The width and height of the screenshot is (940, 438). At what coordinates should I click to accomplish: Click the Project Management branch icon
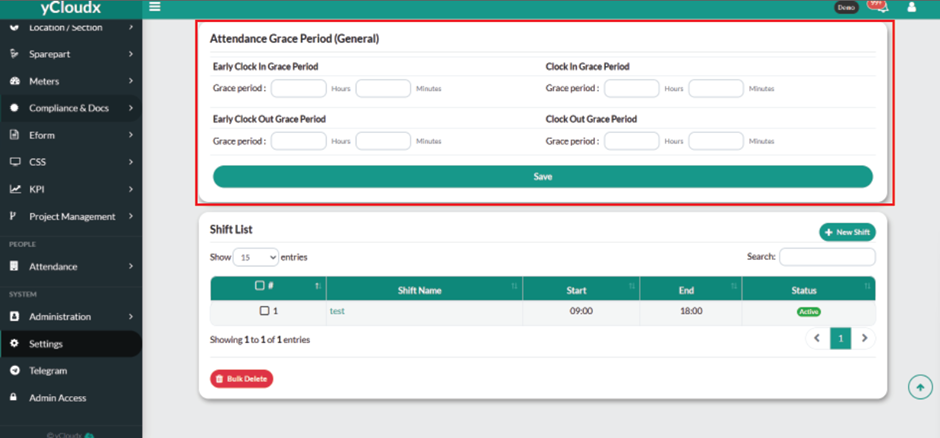click(x=13, y=216)
